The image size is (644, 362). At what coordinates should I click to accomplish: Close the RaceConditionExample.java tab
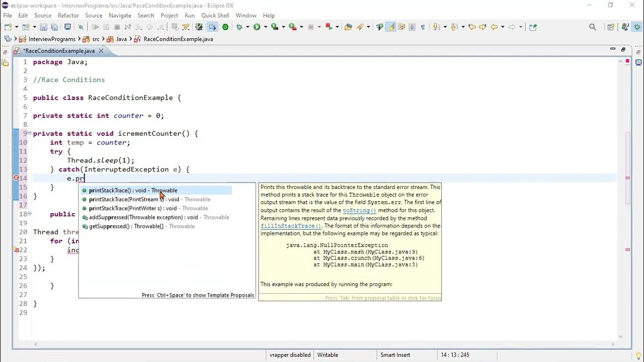point(101,51)
